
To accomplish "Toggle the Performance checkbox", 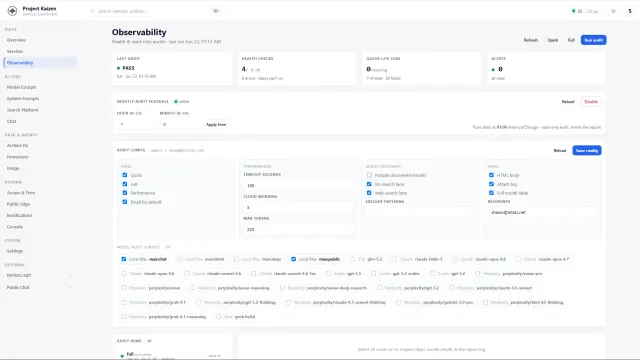I will pyautogui.click(x=125, y=193).
